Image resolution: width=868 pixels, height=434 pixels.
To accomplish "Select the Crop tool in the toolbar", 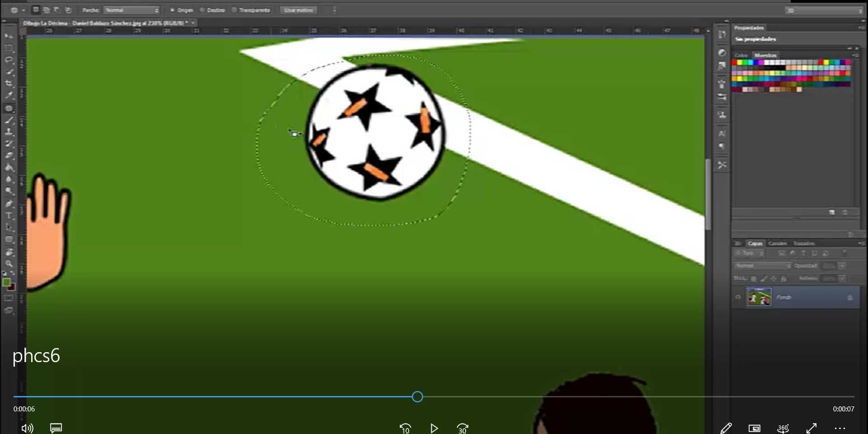I will (x=9, y=83).
